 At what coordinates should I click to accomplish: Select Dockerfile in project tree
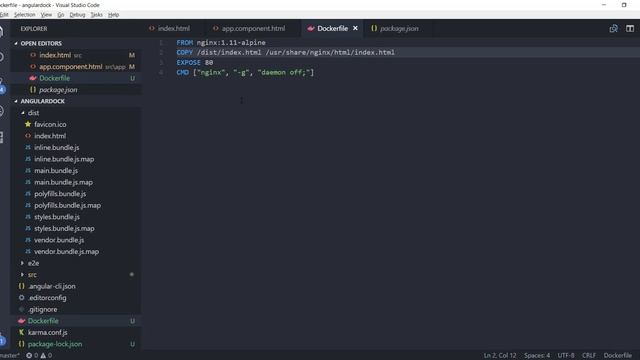click(43, 321)
